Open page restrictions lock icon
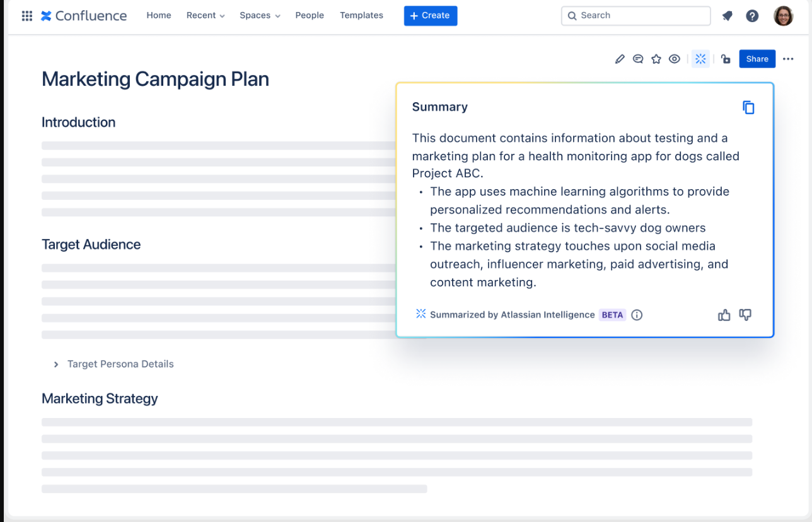Screen dimensions: 812x522 (x=726, y=59)
